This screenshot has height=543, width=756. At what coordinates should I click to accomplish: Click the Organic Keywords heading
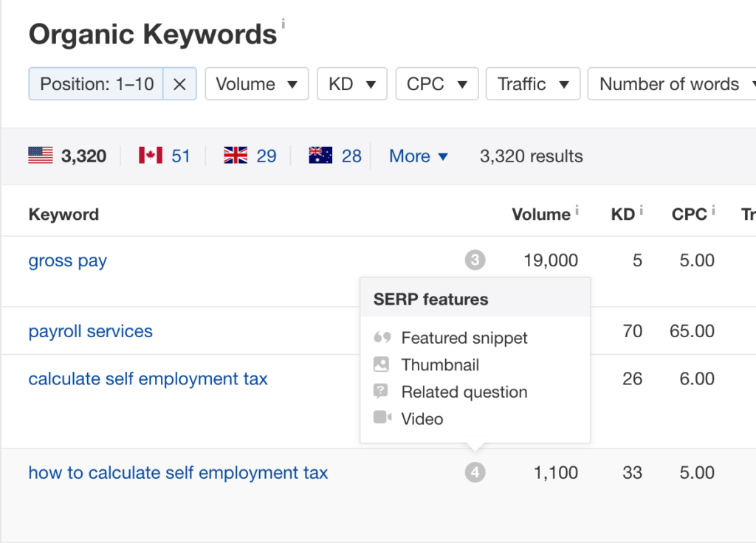(x=153, y=35)
